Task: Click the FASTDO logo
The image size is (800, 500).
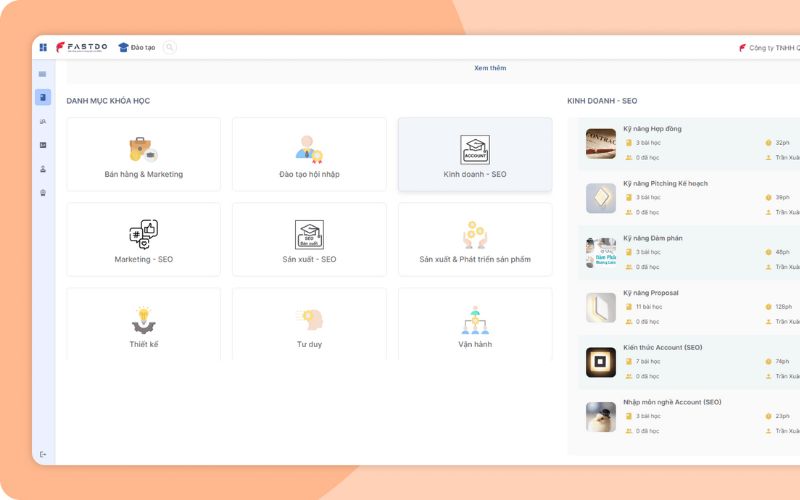Action: (x=82, y=47)
